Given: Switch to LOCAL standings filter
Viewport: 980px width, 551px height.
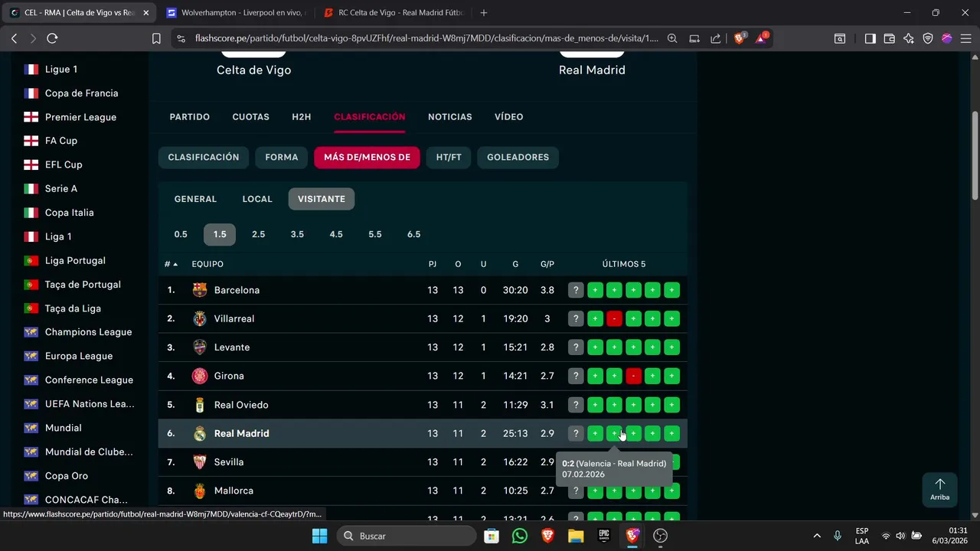Looking at the screenshot, I should pyautogui.click(x=257, y=199).
